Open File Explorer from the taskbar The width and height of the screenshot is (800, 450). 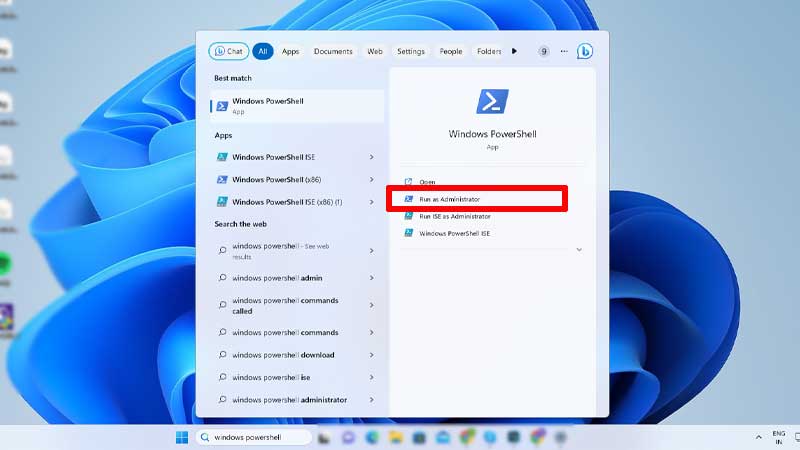pyautogui.click(x=395, y=437)
